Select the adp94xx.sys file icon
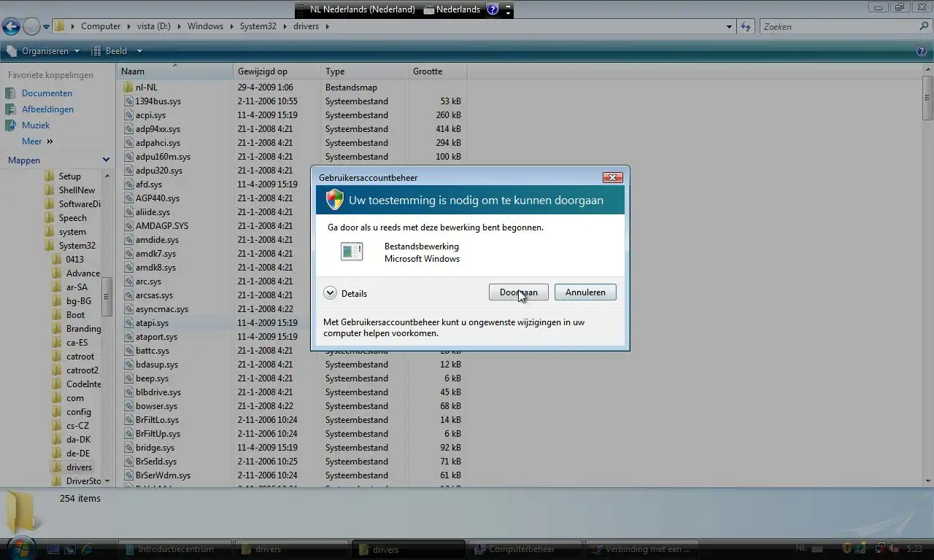This screenshot has width=934, height=560. [x=128, y=129]
